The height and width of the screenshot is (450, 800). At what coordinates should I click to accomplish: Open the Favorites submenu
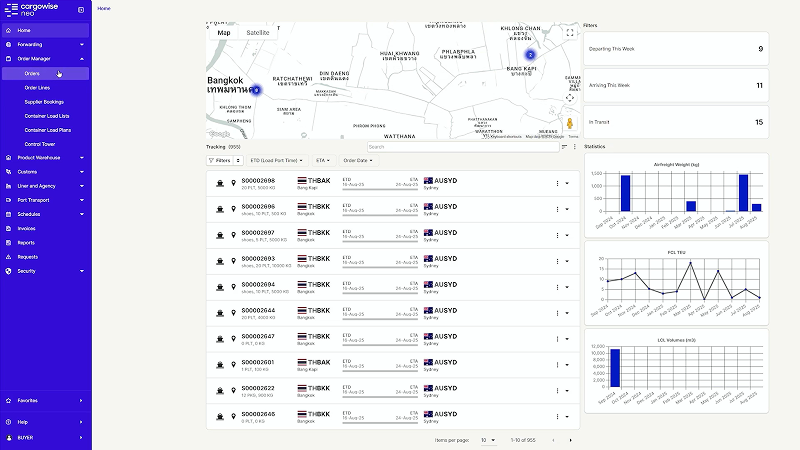pos(45,401)
